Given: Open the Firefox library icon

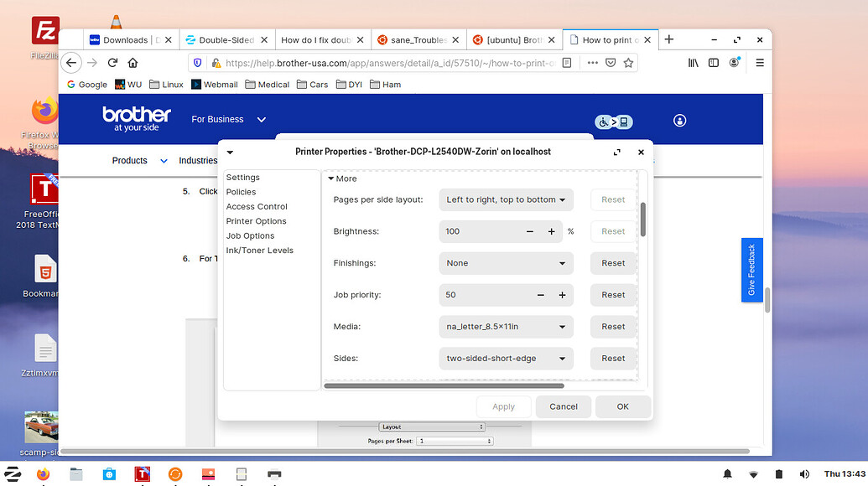Looking at the screenshot, I should tap(694, 63).
